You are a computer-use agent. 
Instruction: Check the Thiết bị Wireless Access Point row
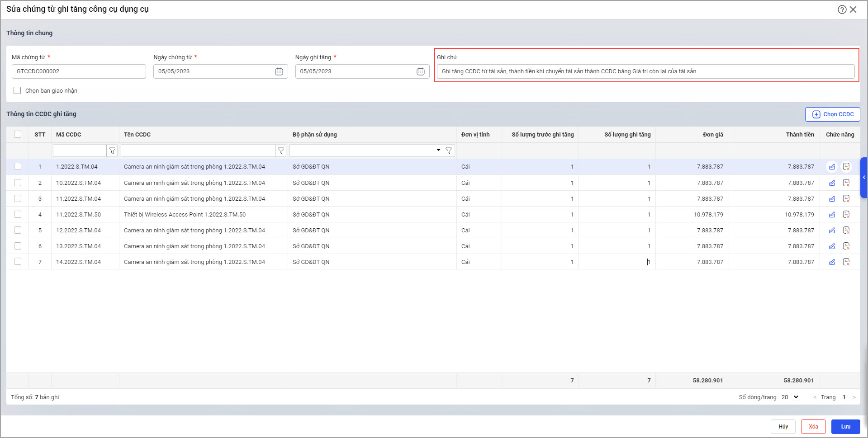(18, 214)
